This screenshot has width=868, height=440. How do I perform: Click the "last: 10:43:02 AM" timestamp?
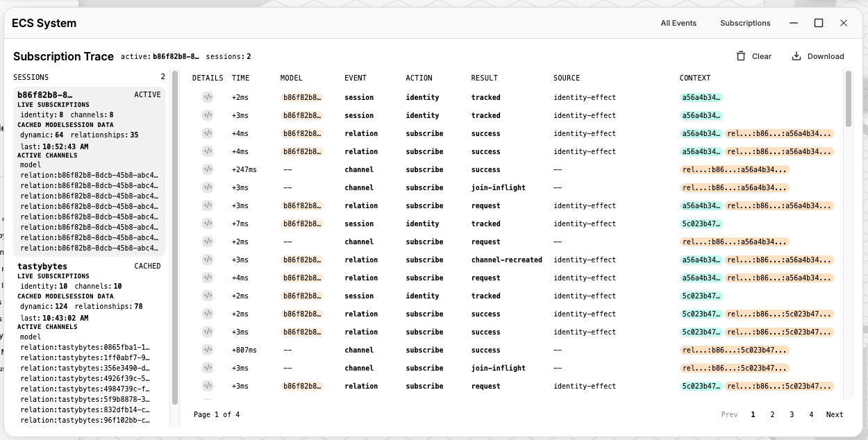coord(54,317)
